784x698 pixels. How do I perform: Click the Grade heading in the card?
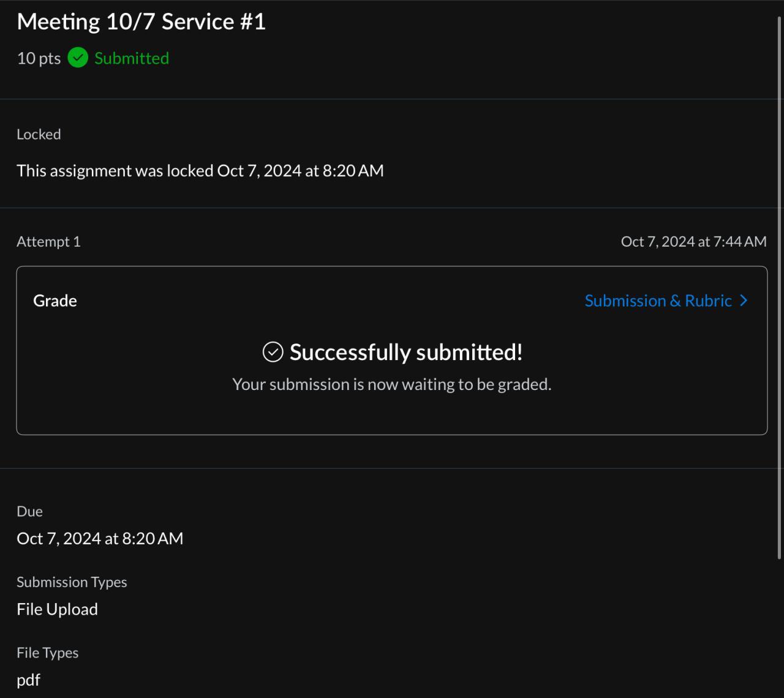(x=55, y=301)
